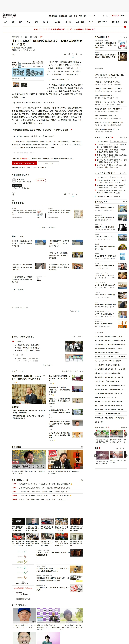Follow author with フォロー button
The width and height of the screenshot is (129, 644).
pos(41,181)
